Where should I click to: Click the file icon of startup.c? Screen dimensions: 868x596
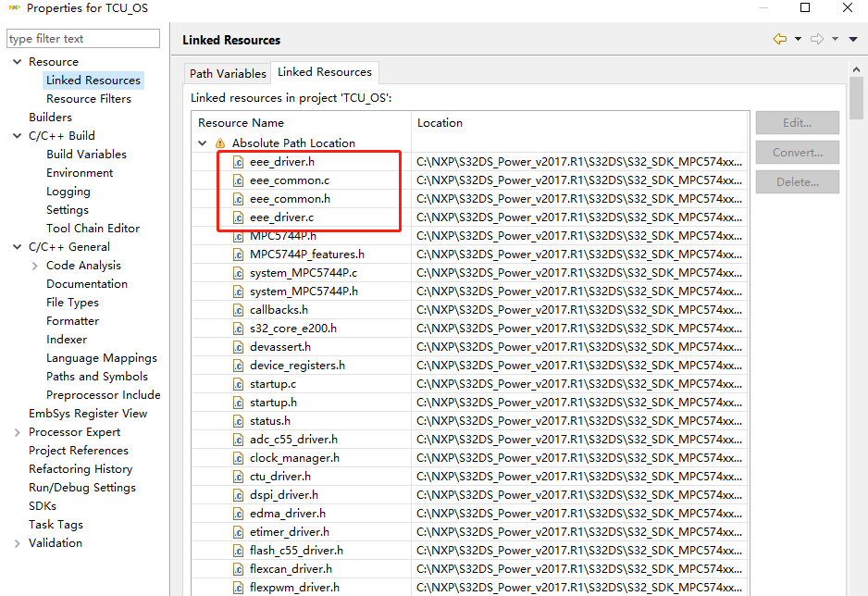(238, 384)
